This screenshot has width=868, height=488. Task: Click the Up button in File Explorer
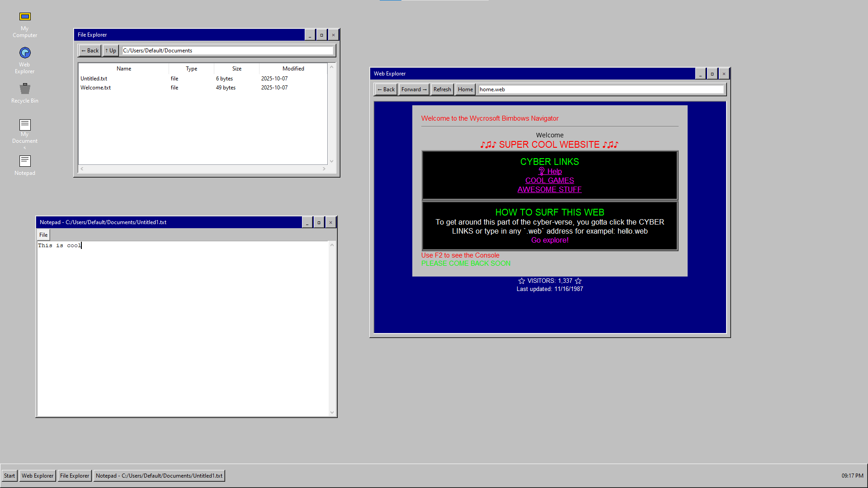click(111, 51)
